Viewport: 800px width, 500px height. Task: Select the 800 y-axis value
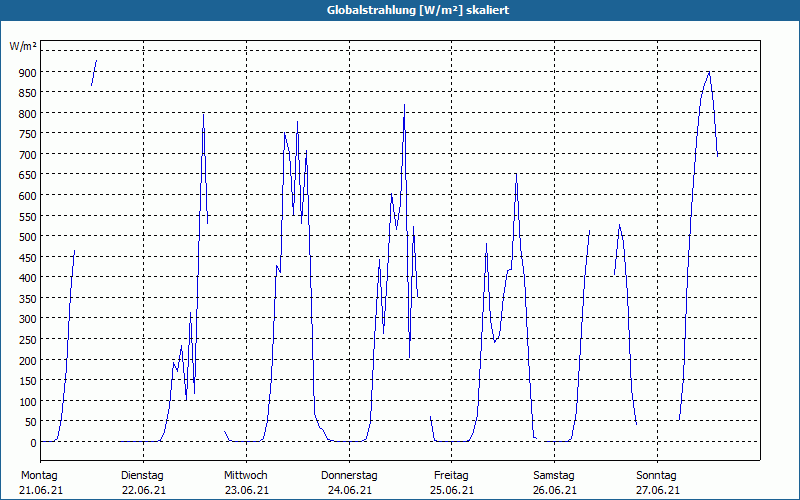28,114
